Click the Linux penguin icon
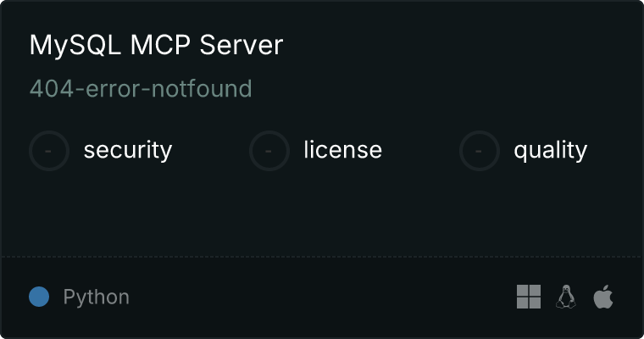 click(566, 297)
